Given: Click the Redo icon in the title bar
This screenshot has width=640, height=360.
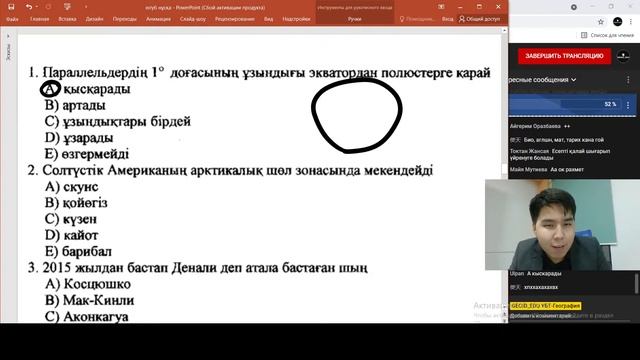Looking at the screenshot, I should point(49,7).
